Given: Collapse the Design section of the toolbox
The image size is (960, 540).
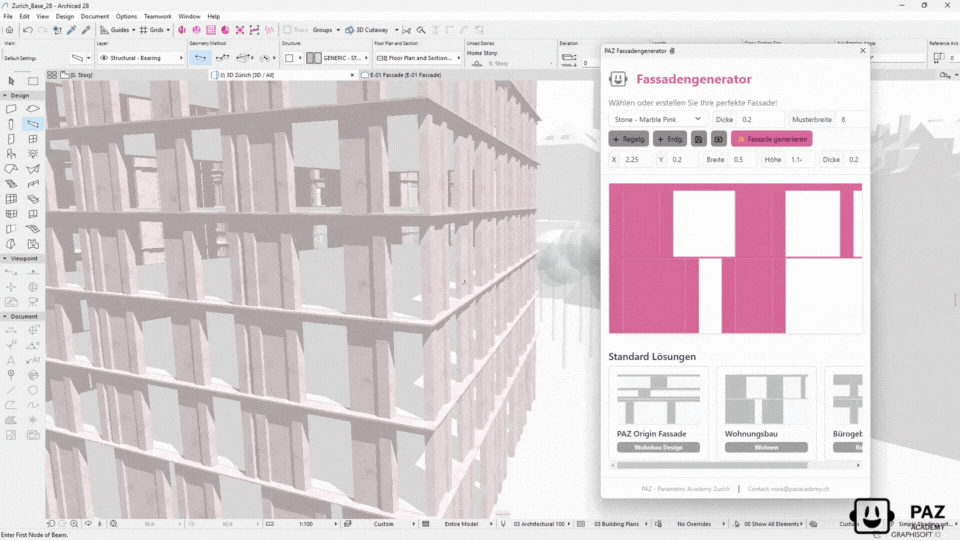Looking at the screenshot, I should pyautogui.click(x=5, y=96).
